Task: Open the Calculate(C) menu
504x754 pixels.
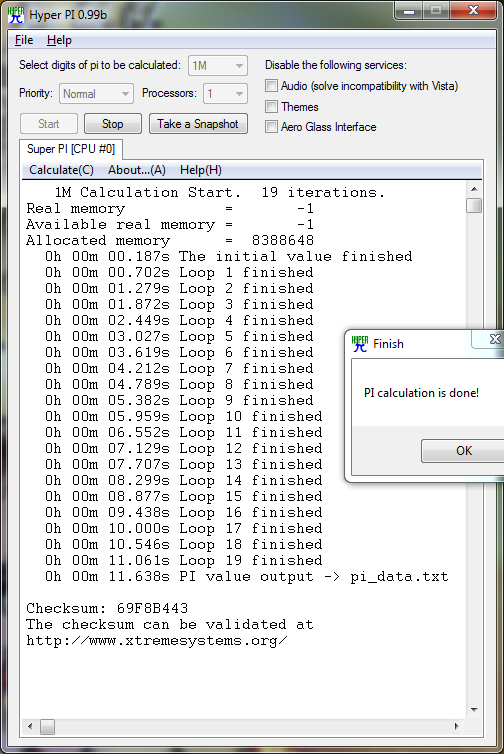Action: (x=61, y=170)
